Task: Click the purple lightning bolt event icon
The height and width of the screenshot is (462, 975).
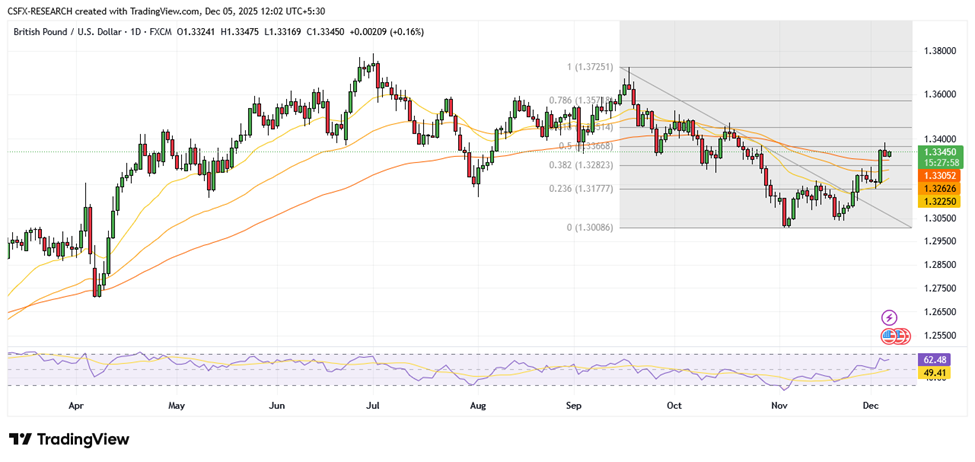Action: [888, 317]
